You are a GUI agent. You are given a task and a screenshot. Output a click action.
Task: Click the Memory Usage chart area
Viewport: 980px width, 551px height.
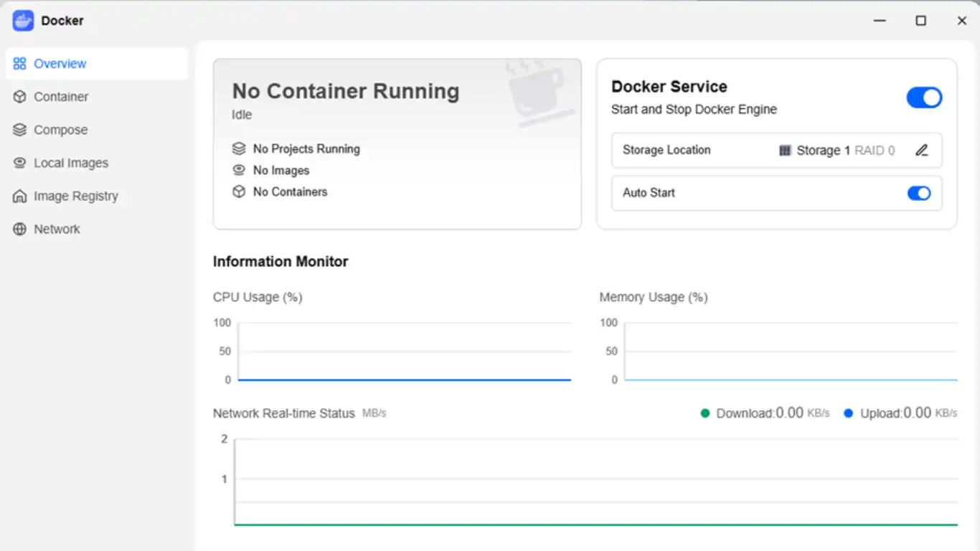(x=791, y=352)
